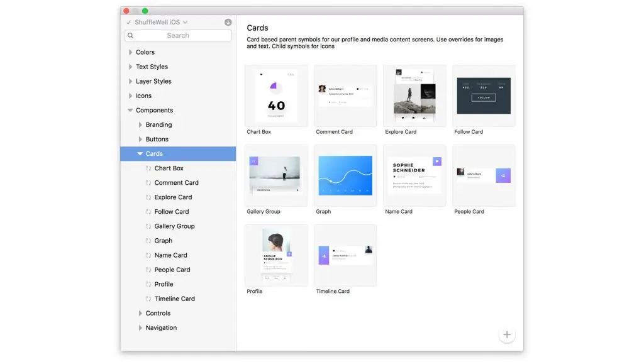Viewport: 644px width, 362px height.
Task: Click the symbol icon beside People Card
Action: (x=147, y=269)
